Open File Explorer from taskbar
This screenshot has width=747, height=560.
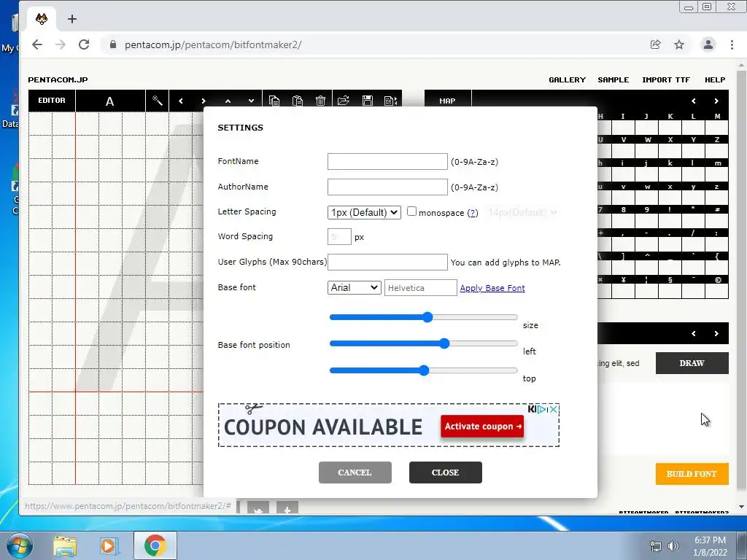[x=65, y=546]
